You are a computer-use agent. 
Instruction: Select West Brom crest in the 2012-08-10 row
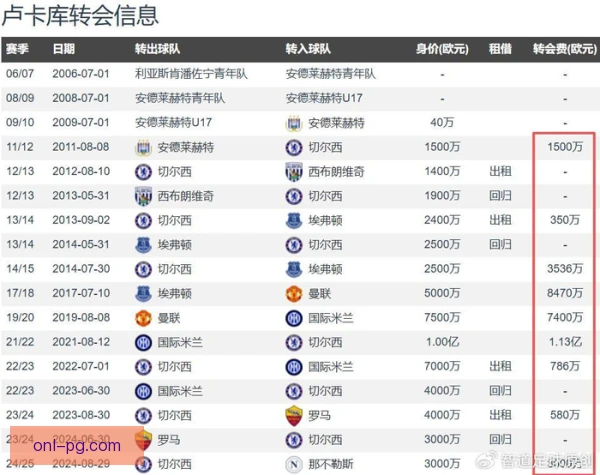294,172
